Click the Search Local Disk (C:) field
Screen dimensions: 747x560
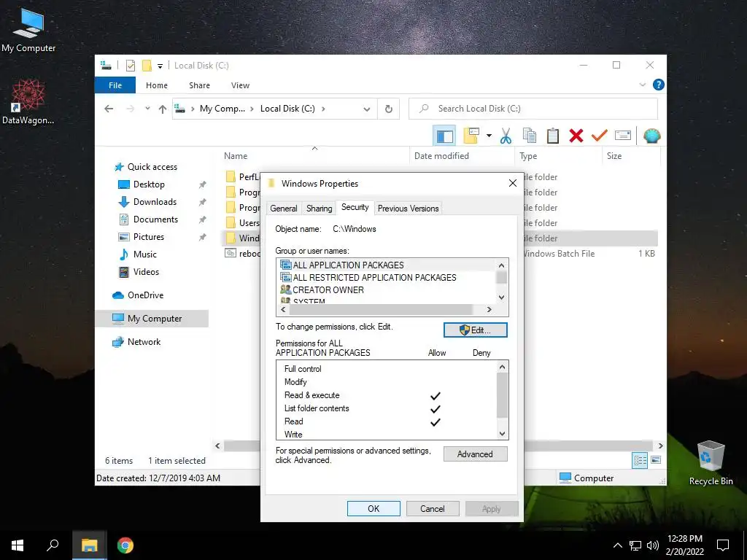click(x=533, y=109)
